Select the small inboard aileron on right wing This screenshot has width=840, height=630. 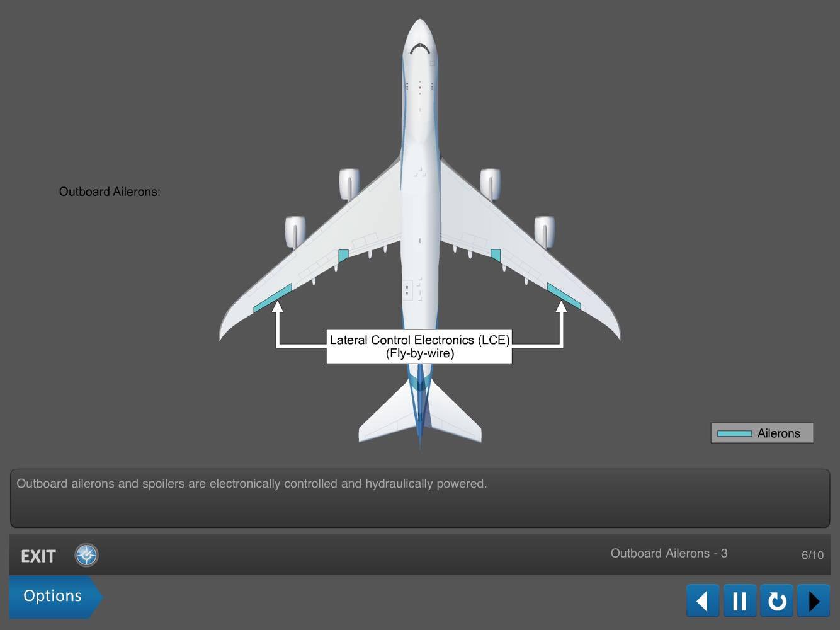(496, 255)
